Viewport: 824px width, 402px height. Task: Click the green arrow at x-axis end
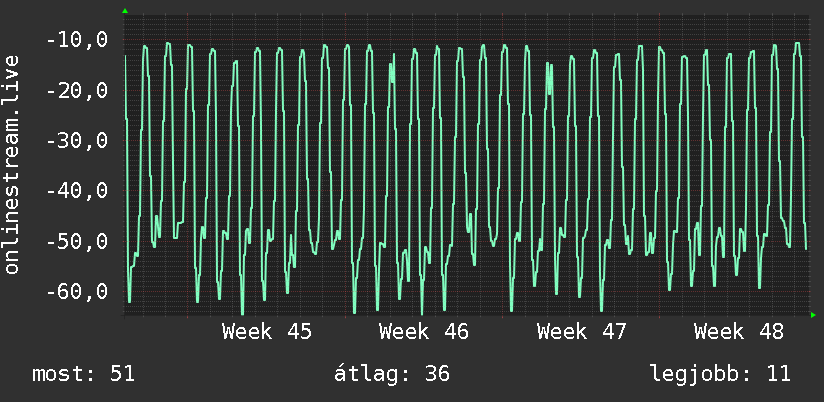tap(813, 315)
